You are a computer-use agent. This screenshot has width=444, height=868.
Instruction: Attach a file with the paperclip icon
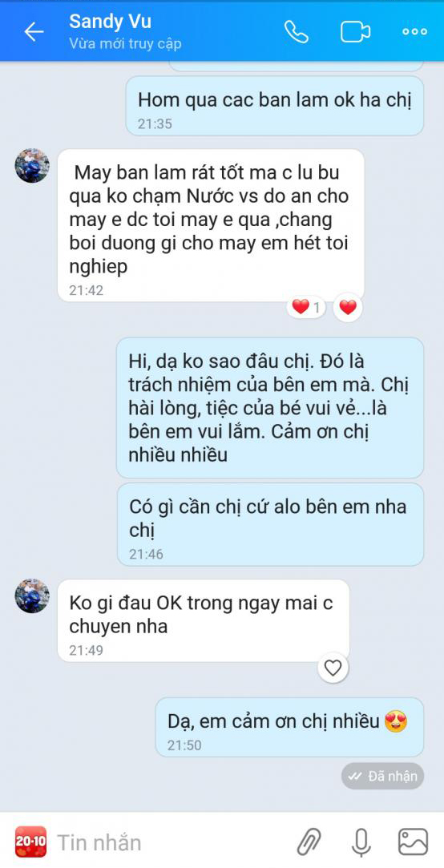point(309,842)
